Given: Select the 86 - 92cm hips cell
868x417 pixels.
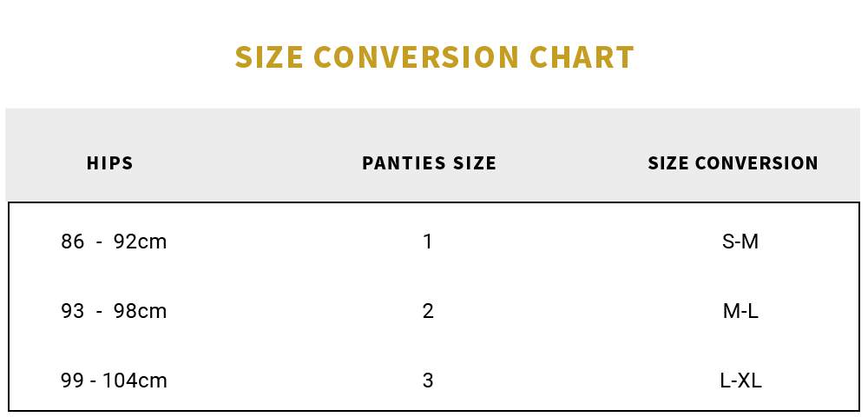Looking at the screenshot, I should click(x=114, y=242).
